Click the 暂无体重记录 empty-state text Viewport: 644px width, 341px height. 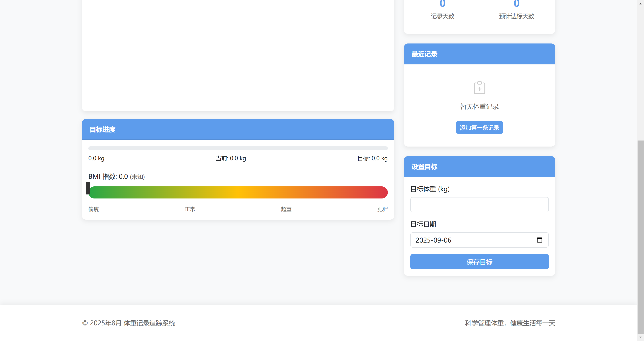click(x=479, y=106)
